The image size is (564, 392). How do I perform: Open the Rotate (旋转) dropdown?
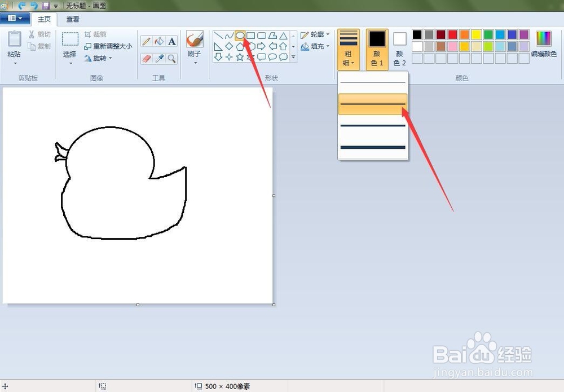click(x=98, y=58)
